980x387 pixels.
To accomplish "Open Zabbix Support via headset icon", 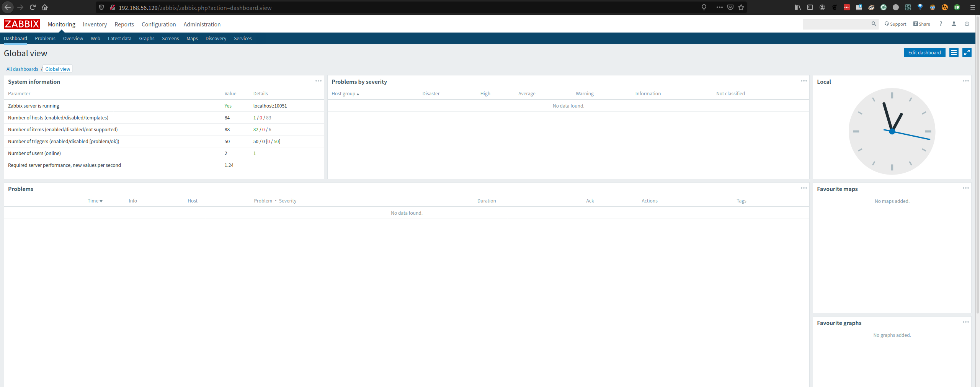I will click(887, 24).
